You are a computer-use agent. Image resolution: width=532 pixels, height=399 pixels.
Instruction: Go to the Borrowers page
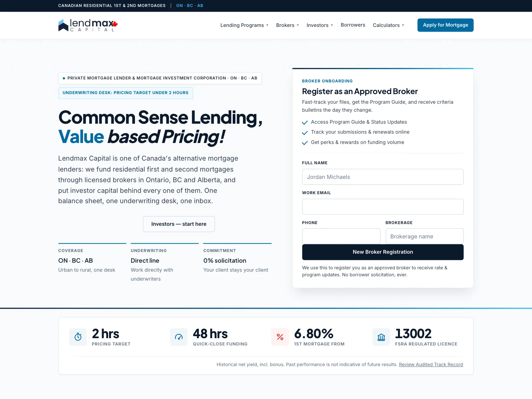pos(353,25)
